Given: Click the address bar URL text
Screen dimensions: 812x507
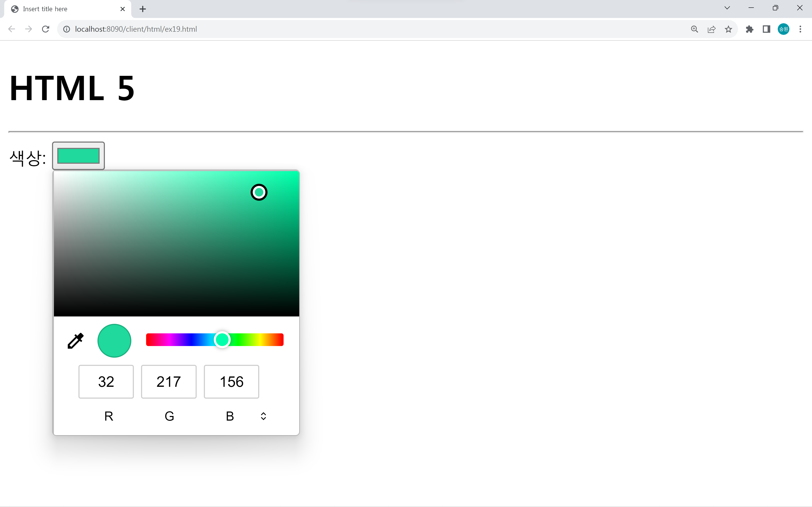Looking at the screenshot, I should point(136,29).
